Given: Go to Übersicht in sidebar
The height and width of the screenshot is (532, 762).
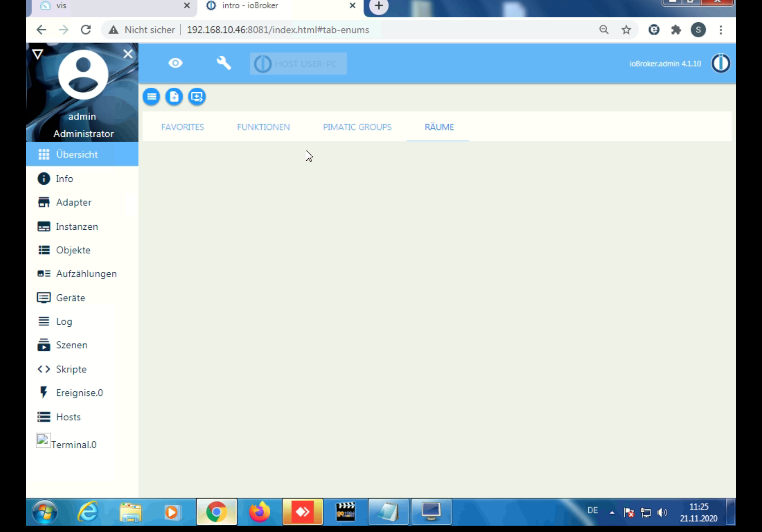Looking at the screenshot, I should [77, 155].
